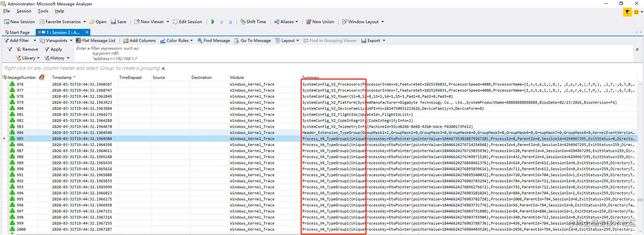This screenshot has height=235, width=644.
Task: Click the Go To Message button
Action: click(252, 40)
